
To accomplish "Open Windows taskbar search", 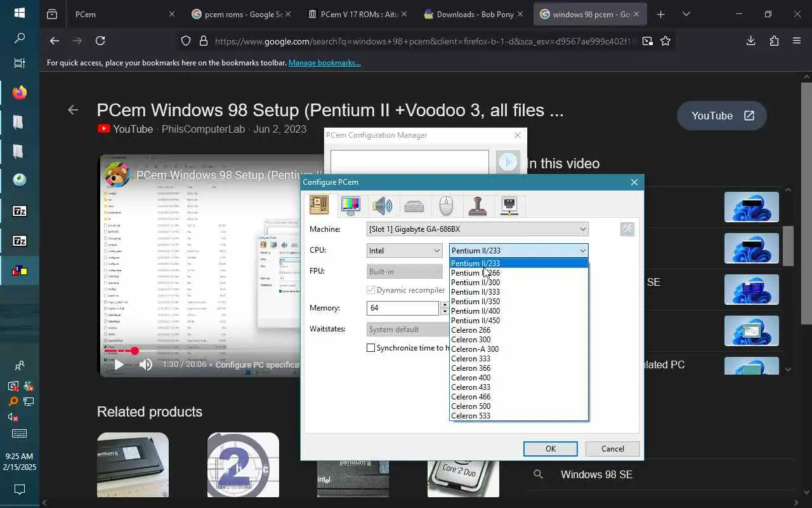I will (x=20, y=38).
